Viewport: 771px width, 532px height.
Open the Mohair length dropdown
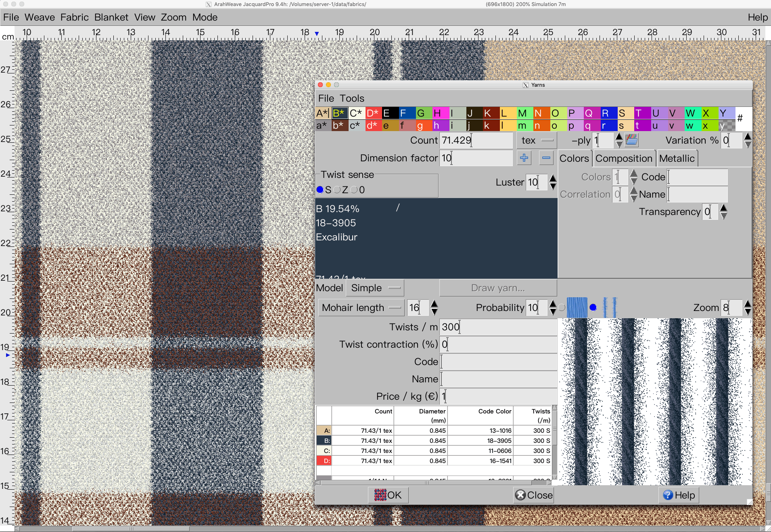click(x=361, y=308)
